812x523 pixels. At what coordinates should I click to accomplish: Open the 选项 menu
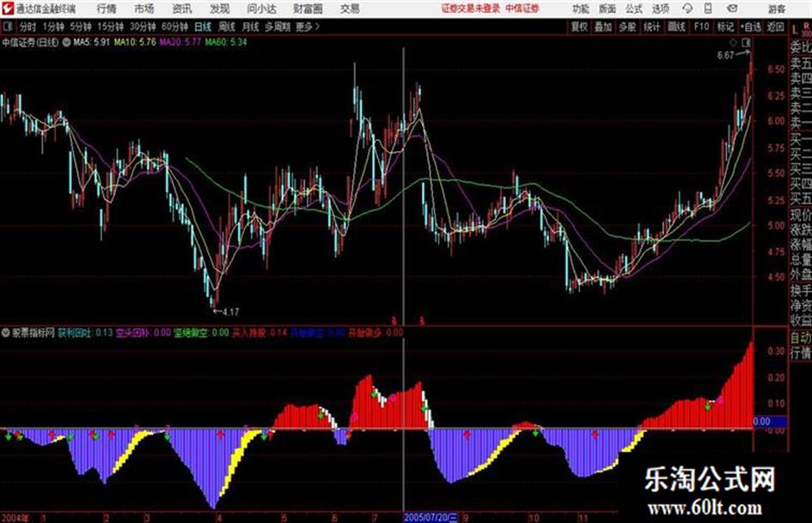pos(660,9)
